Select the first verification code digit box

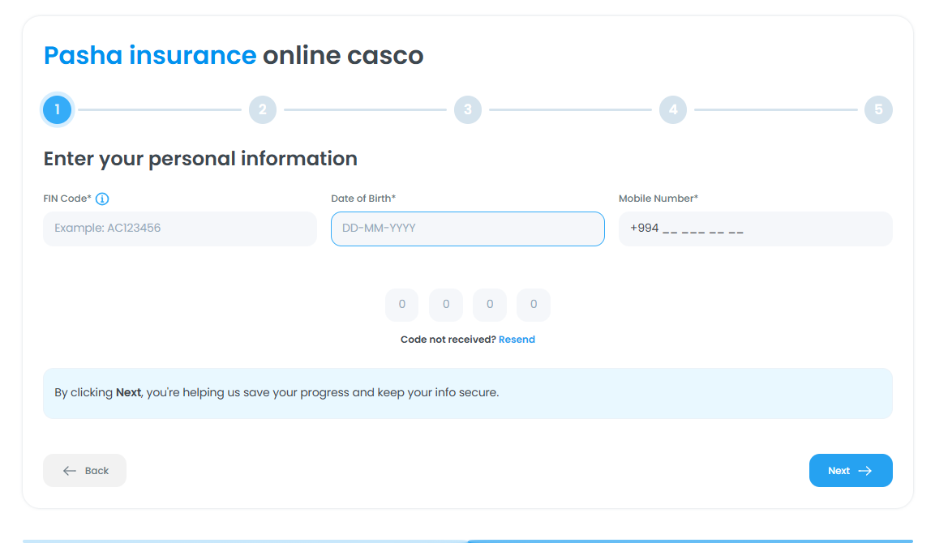402,305
